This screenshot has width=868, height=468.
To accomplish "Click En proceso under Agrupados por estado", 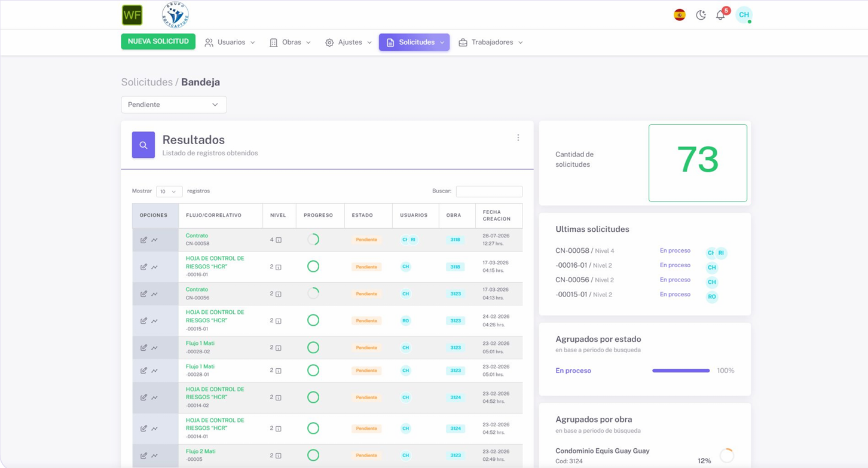I will click(573, 371).
